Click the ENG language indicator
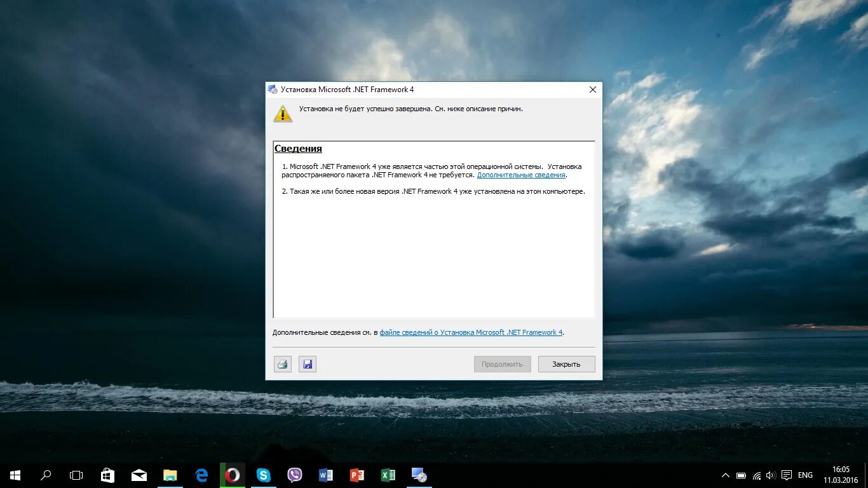 click(805, 475)
